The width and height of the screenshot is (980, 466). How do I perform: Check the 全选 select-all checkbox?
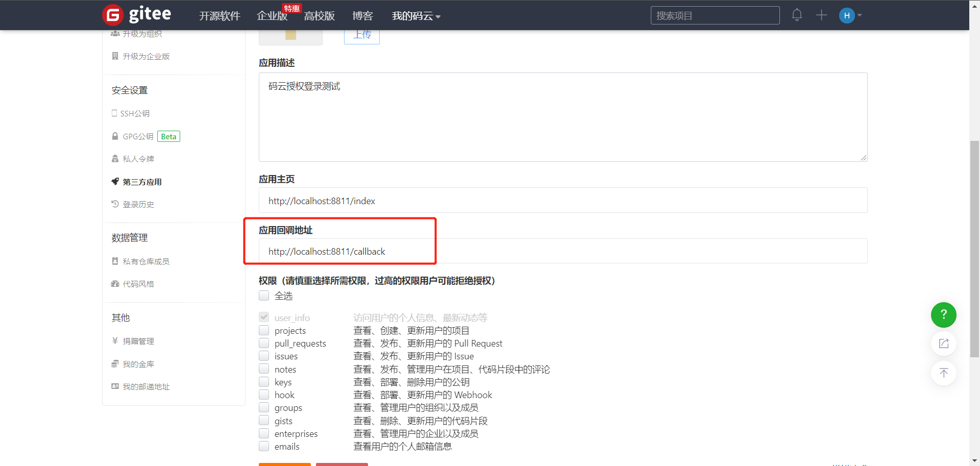(x=264, y=296)
